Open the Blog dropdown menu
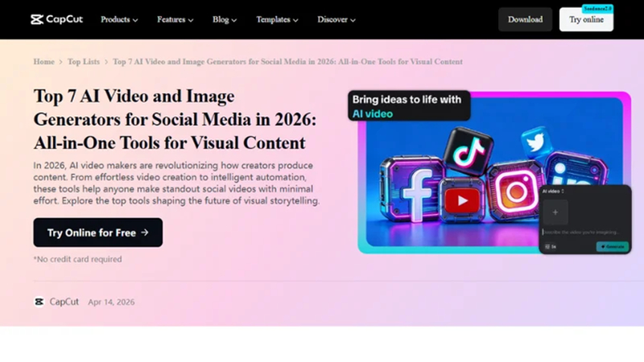 tap(225, 19)
